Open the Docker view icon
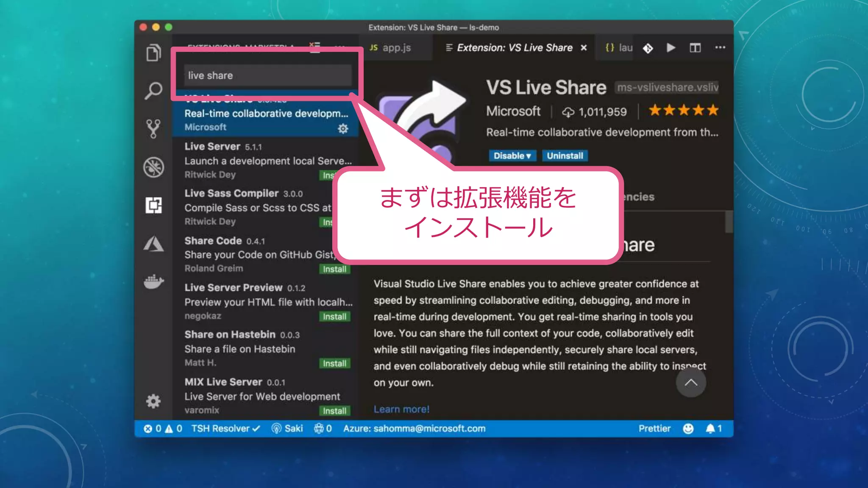 [153, 281]
